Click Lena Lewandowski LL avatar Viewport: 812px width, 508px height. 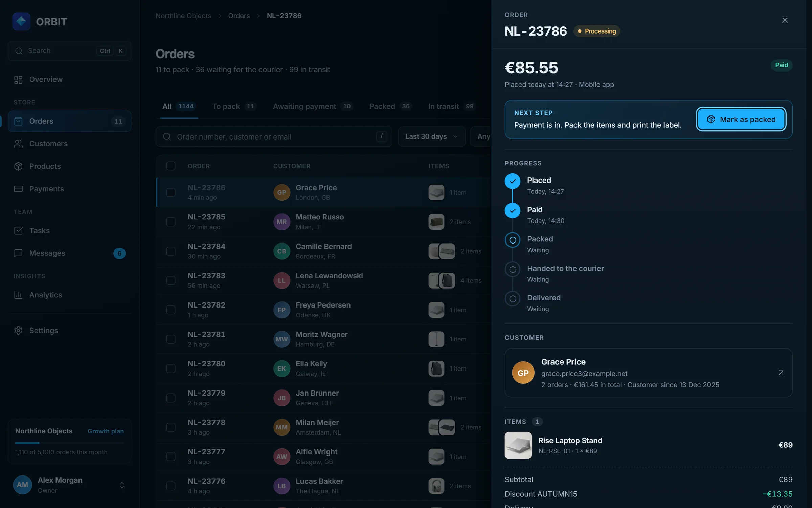pyautogui.click(x=281, y=280)
